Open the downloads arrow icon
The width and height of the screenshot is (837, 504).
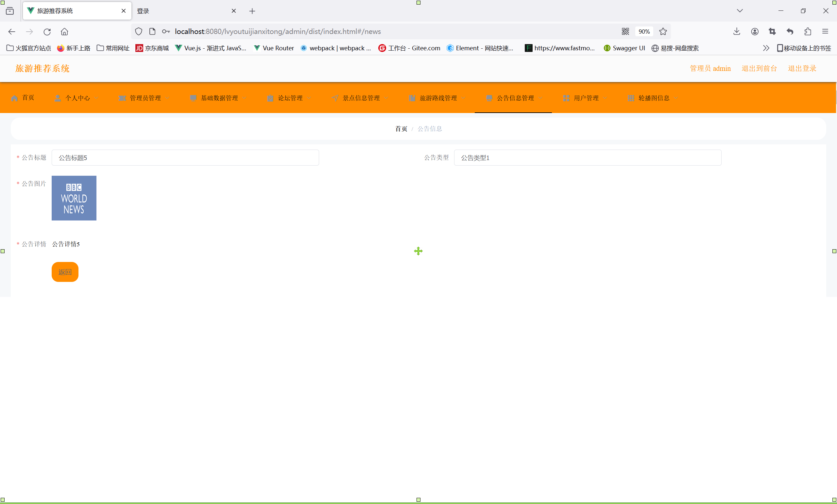coord(736,32)
